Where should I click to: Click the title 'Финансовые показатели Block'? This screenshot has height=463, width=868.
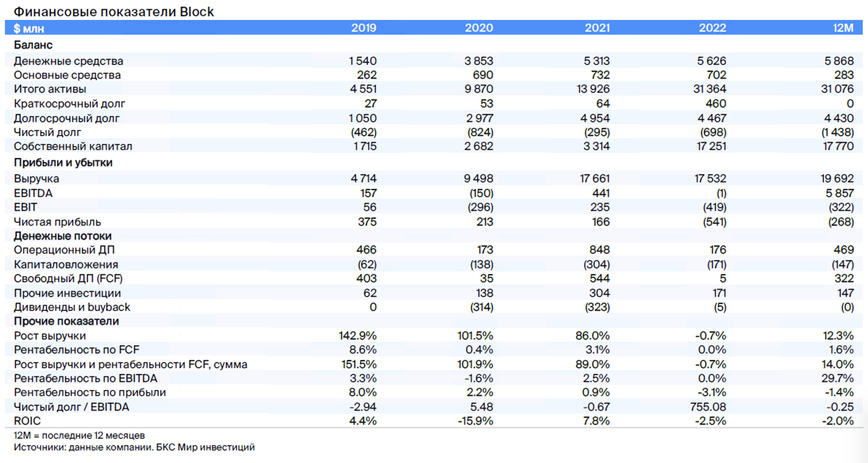(114, 12)
